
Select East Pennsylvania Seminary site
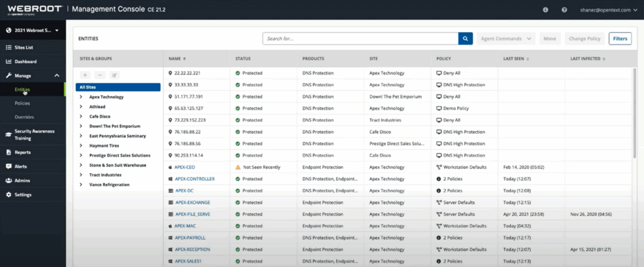[118, 136]
